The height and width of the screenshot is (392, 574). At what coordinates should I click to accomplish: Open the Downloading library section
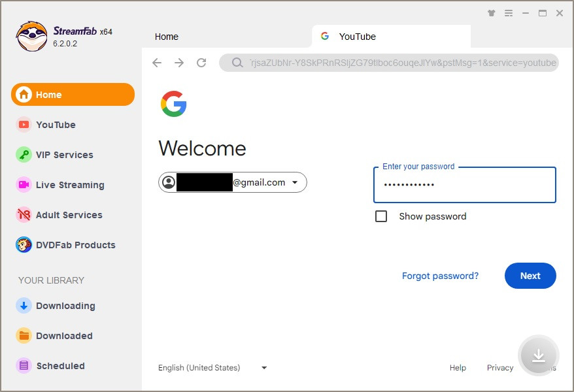point(56,306)
